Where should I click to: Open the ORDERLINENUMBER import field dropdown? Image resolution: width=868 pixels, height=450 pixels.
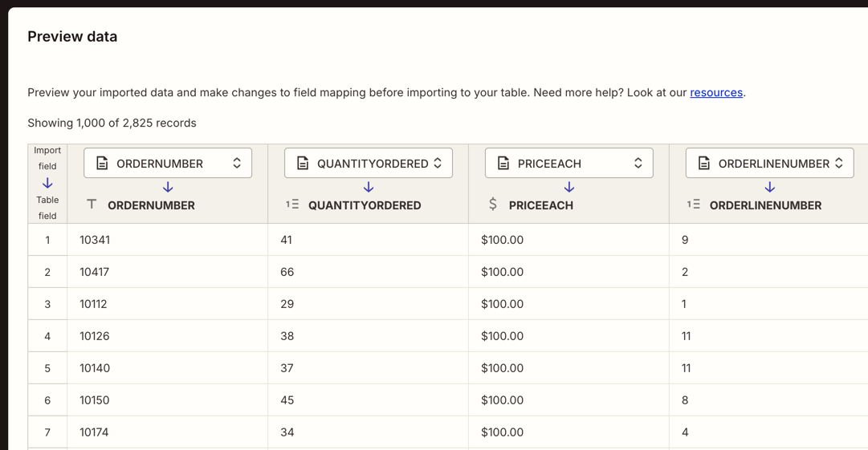coord(769,163)
